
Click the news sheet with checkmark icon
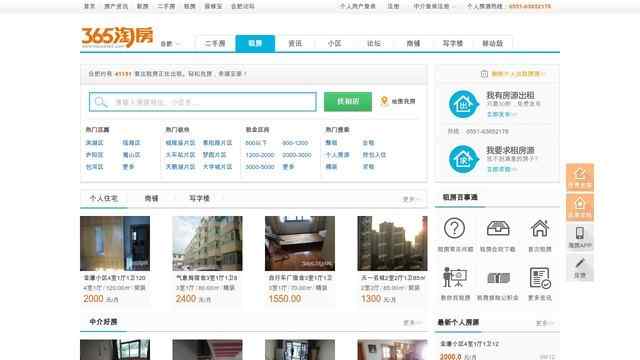coord(540,278)
